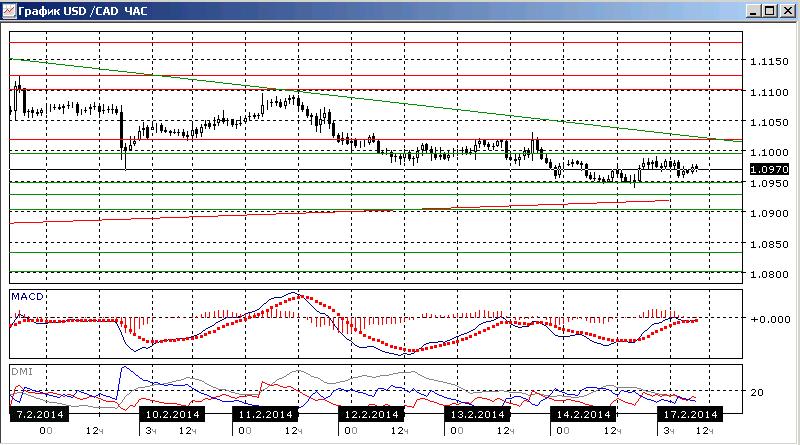Click the 1.1050 price axis label
This screenshot has height=445, width=800.
click(x=769, y=122)
